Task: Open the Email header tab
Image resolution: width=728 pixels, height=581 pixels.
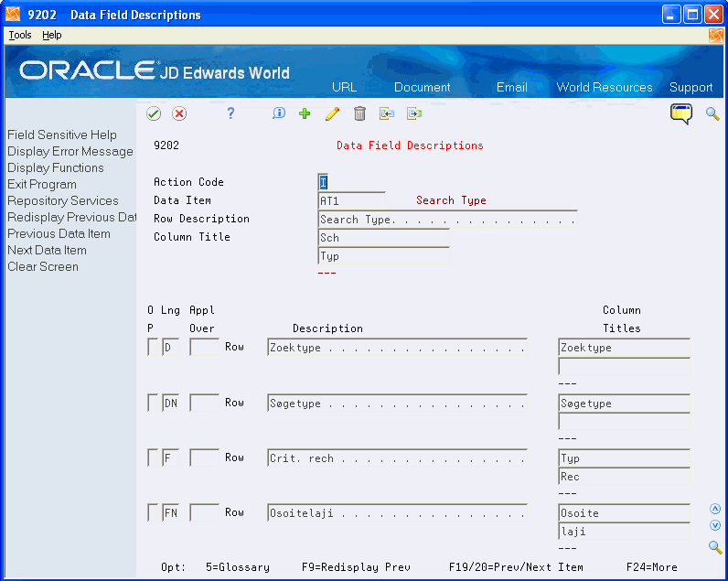Action: pyautogui.click(x=511, y=87)
